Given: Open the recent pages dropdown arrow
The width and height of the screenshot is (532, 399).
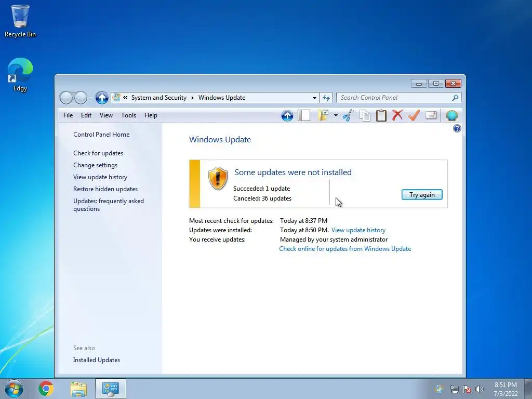Looking at the screenshot, I should pyautogui.click(x=91, y=98).
